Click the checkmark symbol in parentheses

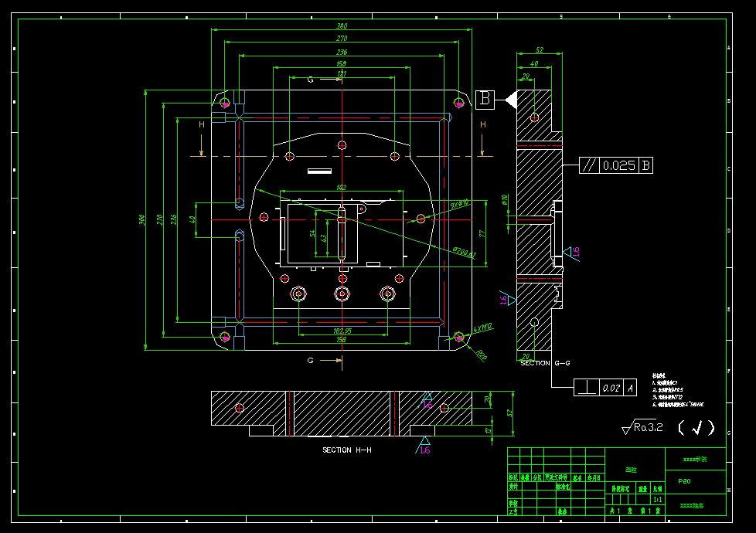click(x=696, y=427)
